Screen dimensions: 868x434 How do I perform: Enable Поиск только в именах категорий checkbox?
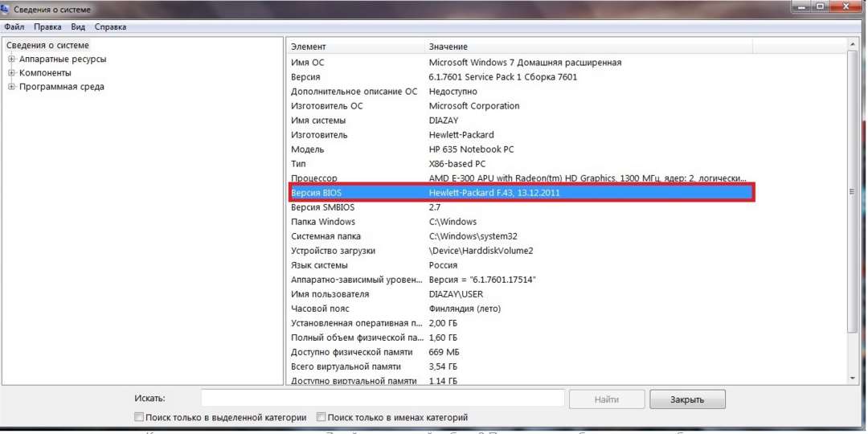pyautogui.click(x=321, y=417)
